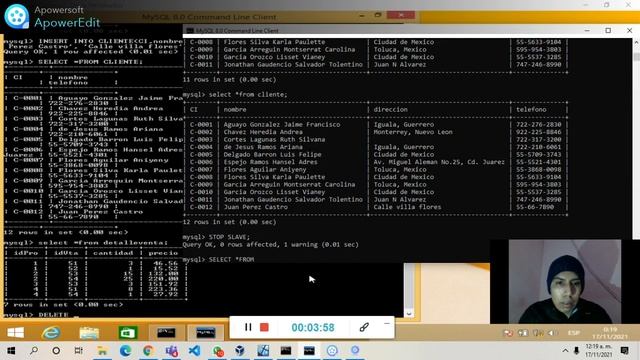
Task: Click 'Juan Perez Castro' in front MySQL window
Action: [256, 207]
